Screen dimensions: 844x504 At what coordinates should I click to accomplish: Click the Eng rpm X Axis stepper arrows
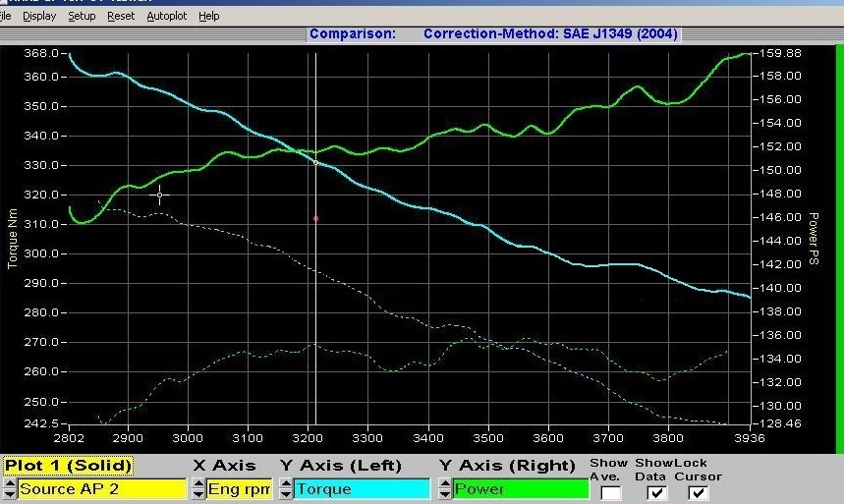(x=198, y=489)
